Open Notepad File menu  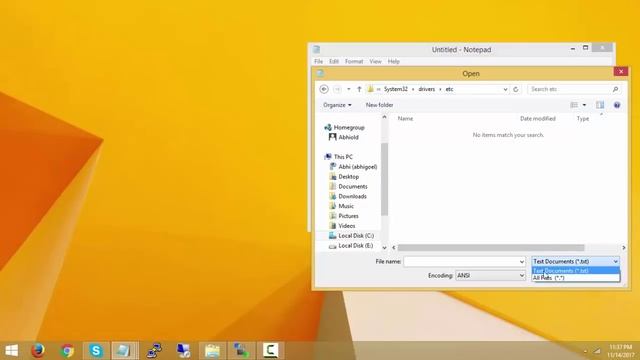click(318, 61)
